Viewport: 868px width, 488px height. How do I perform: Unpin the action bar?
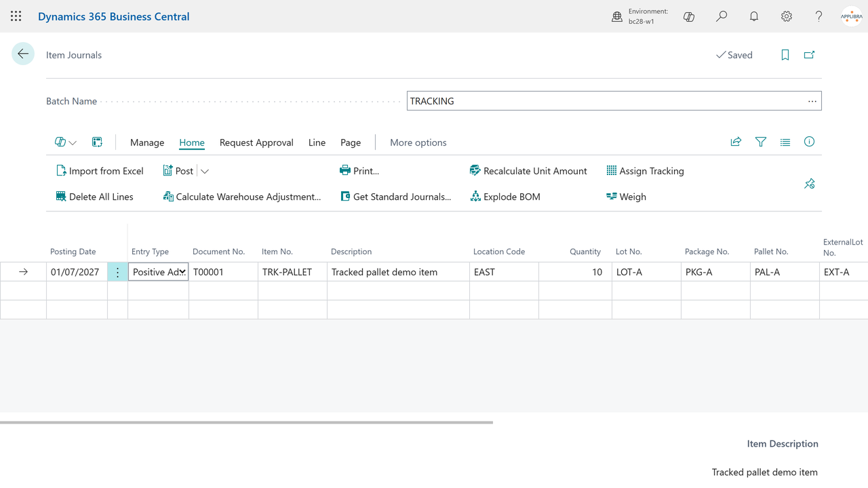tap(810, 184)
